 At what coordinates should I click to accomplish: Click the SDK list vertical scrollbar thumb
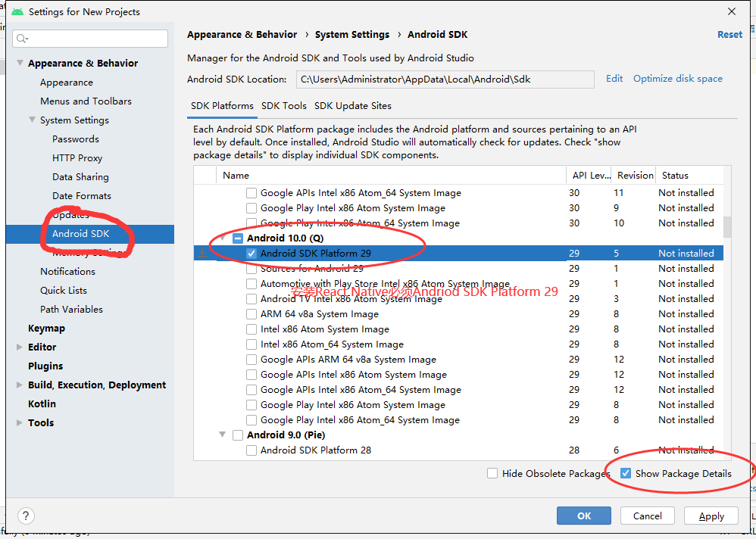(727, 227)
